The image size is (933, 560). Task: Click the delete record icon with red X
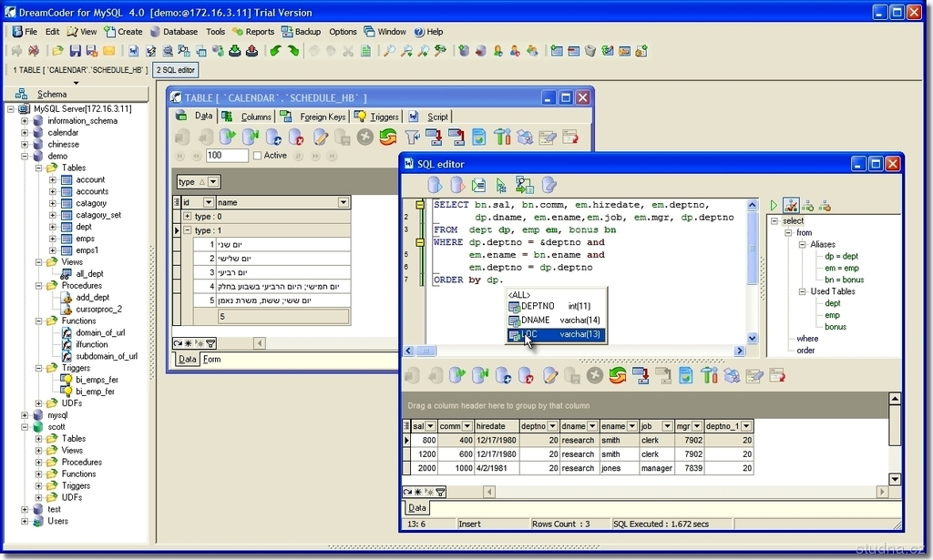tap(296, 137)
